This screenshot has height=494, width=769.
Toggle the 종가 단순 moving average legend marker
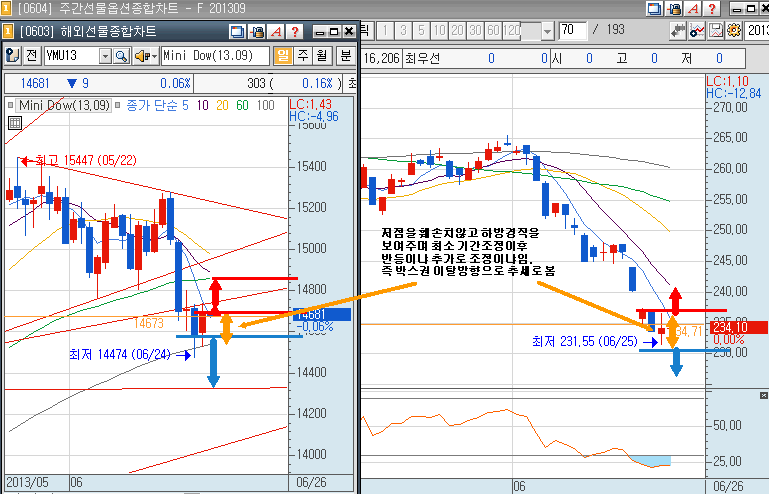(118, 105)
